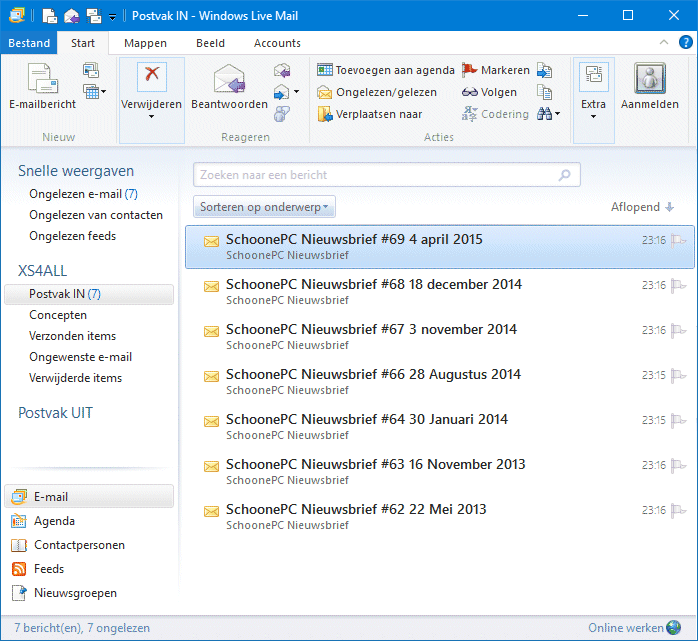Screen dimensions: 698x641
Task: Switch to the Mappen tab
Action: (145, 43)
